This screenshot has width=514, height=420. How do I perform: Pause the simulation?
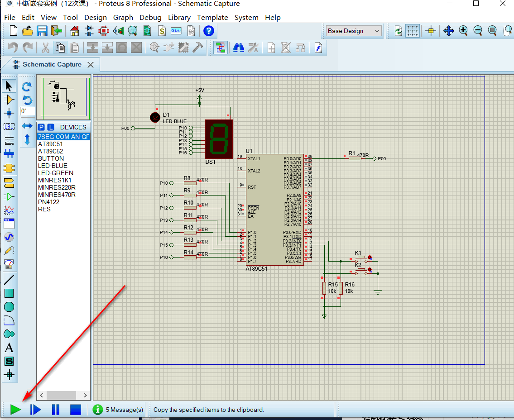56,409
